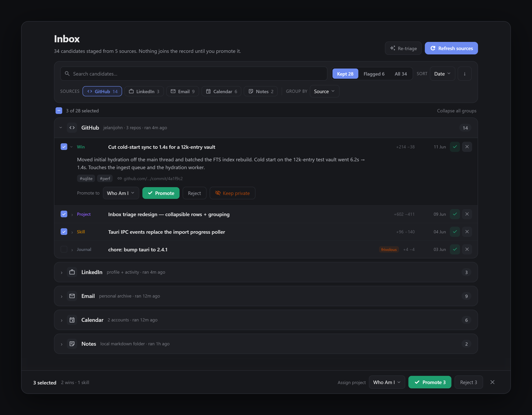
Task: Click the Re-triage sparkle button
Action: click(x=403, y=48)
